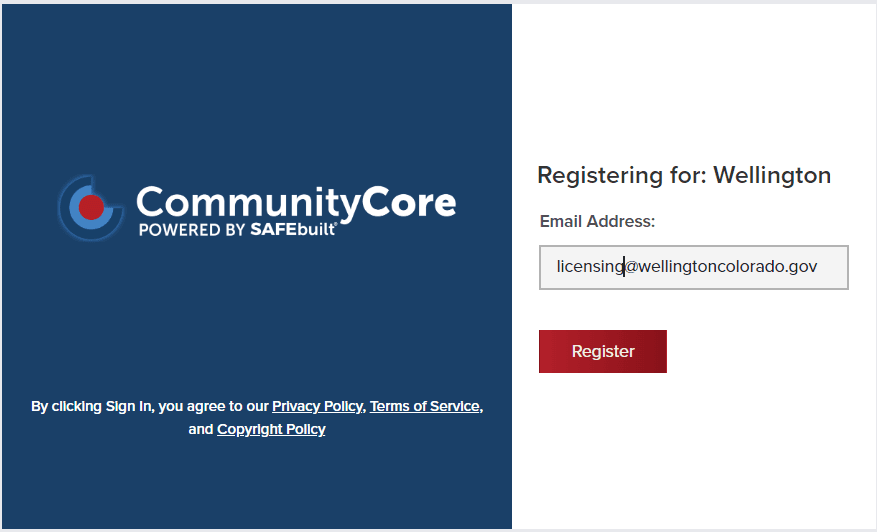Open the Copyright Policy link
This screenshot has width=877, height=532.
[x=271, y=429]
